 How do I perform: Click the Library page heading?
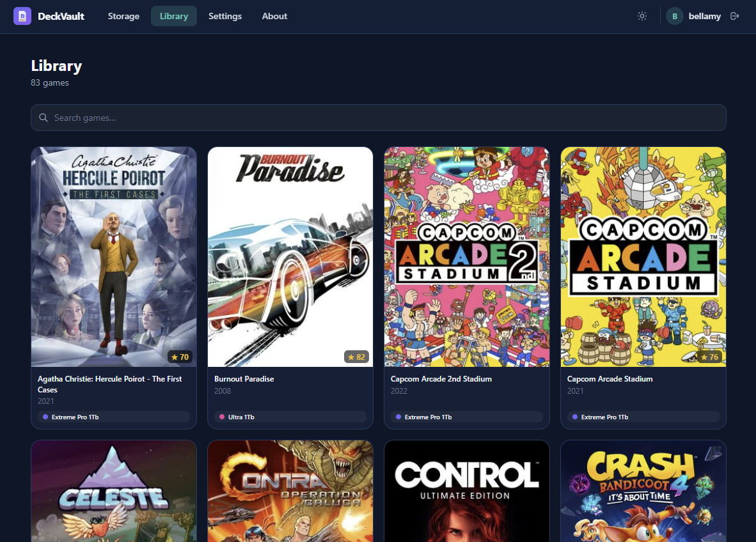pos(56,66)
